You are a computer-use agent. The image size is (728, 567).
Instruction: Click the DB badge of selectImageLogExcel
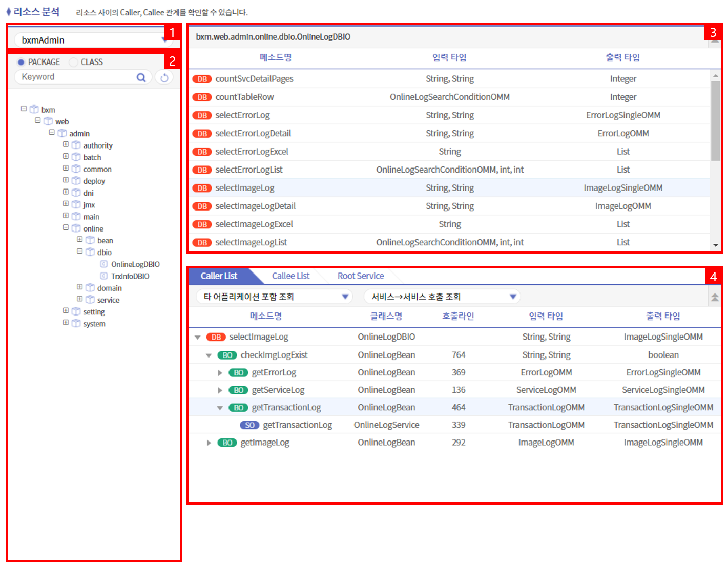point(202,224)
